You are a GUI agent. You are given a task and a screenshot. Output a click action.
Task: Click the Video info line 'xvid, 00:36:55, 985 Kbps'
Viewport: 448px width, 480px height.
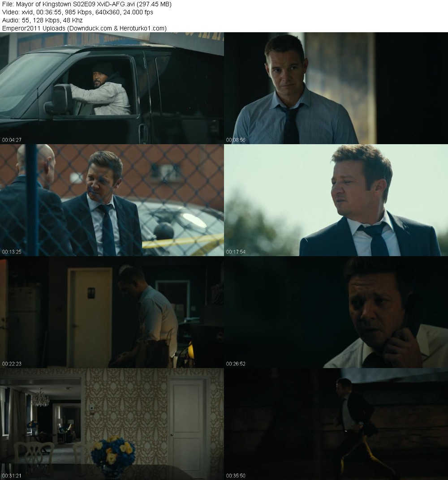[78, 12]
